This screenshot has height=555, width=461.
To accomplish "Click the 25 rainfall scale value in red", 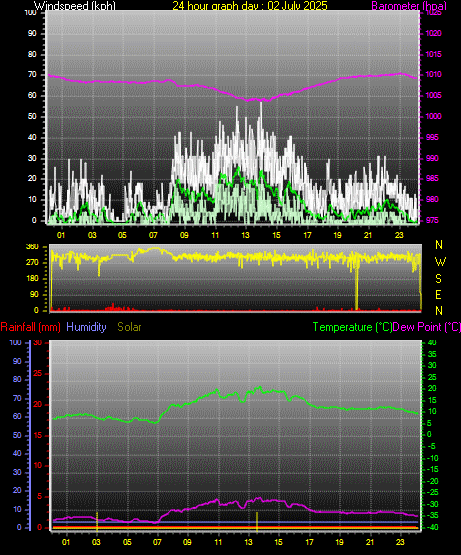I will [x=38, y=373].
